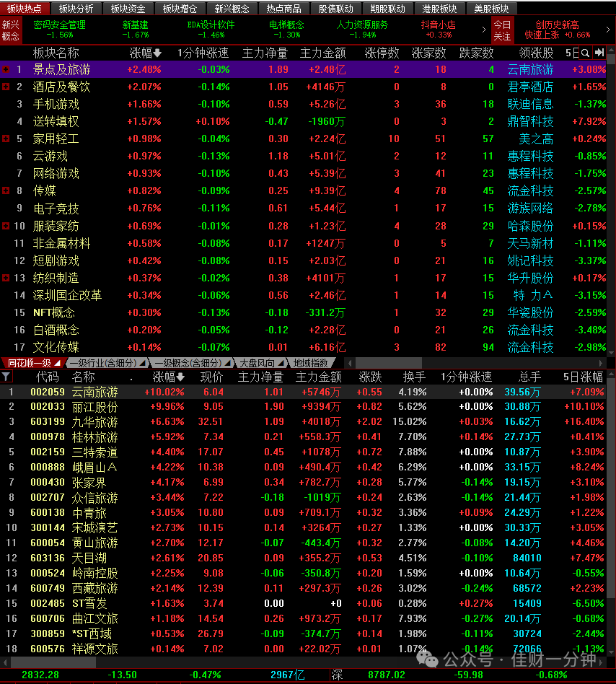Click the jump-to-end arrow icon in header

pyautogui.click(x=600, y=53)
